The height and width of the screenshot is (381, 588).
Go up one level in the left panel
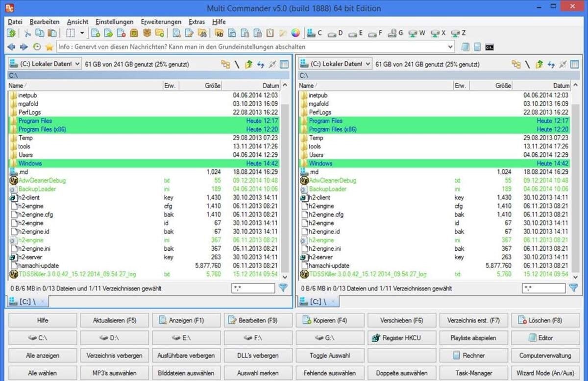[x=249, y=64]
